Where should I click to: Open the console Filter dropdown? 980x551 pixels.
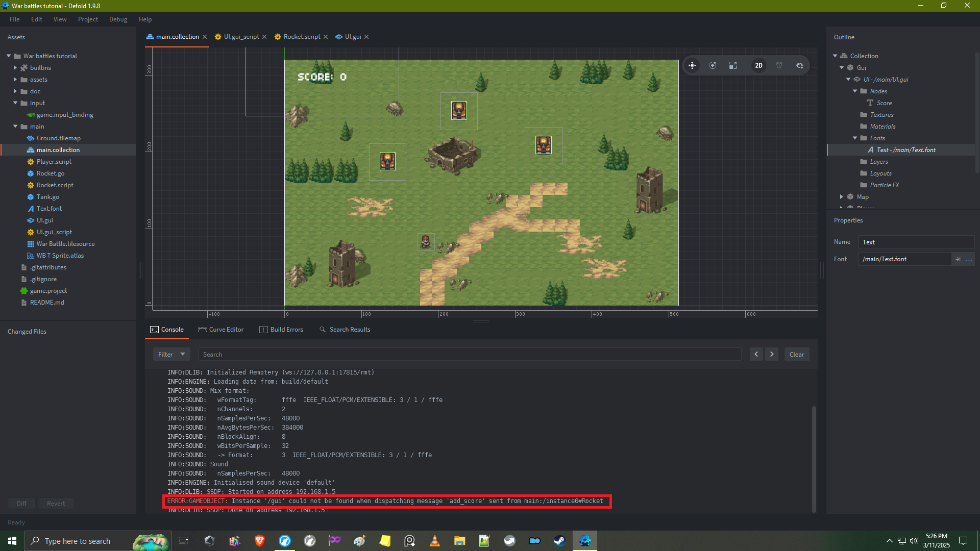171,354
